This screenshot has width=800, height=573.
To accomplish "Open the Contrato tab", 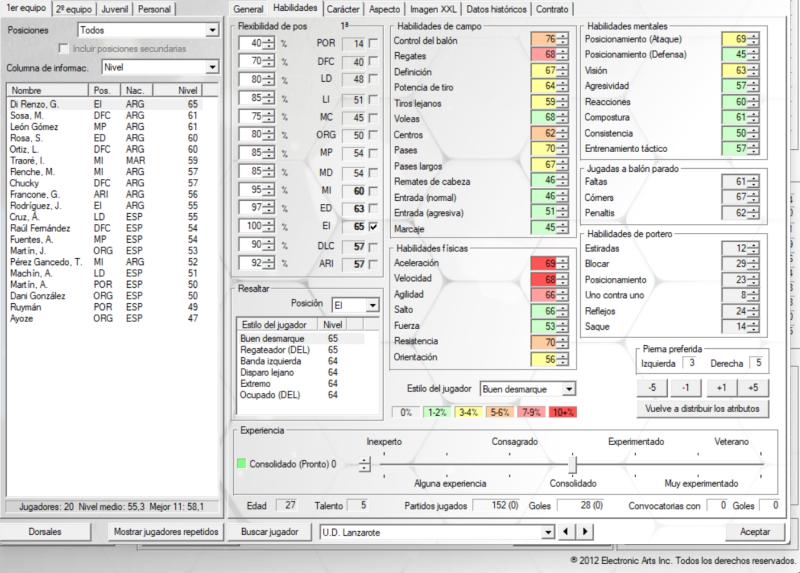I will click(552, 9).
